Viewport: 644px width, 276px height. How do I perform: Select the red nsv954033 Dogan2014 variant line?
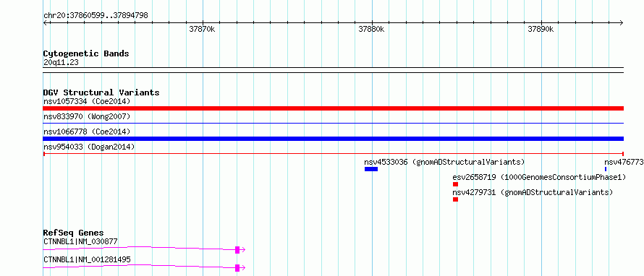pyautogui.click(x=333, y=154)
